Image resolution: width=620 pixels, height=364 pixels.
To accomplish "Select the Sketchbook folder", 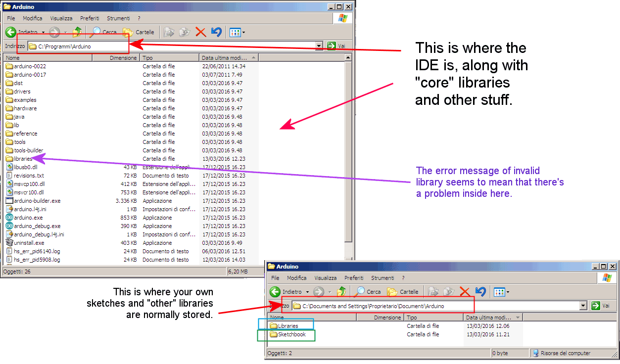I will (287, 334).
